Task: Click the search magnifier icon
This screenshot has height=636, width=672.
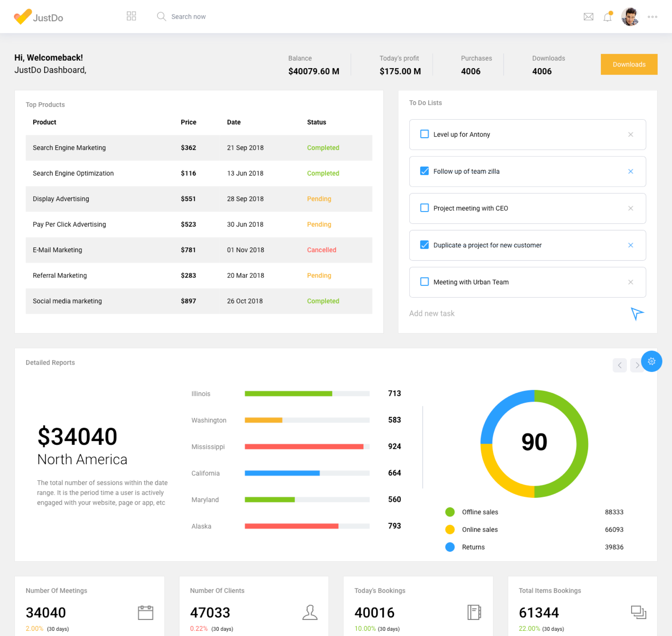Action: (x=161, y=17)
